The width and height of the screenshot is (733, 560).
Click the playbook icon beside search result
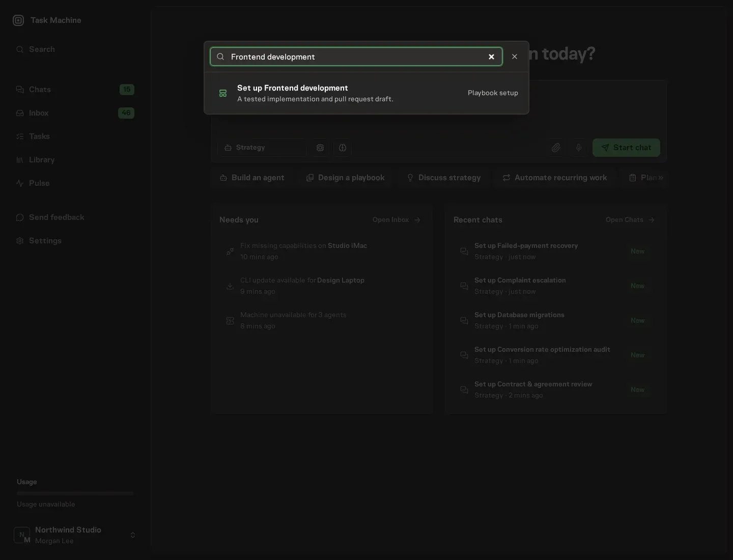(x=223, y=93)
